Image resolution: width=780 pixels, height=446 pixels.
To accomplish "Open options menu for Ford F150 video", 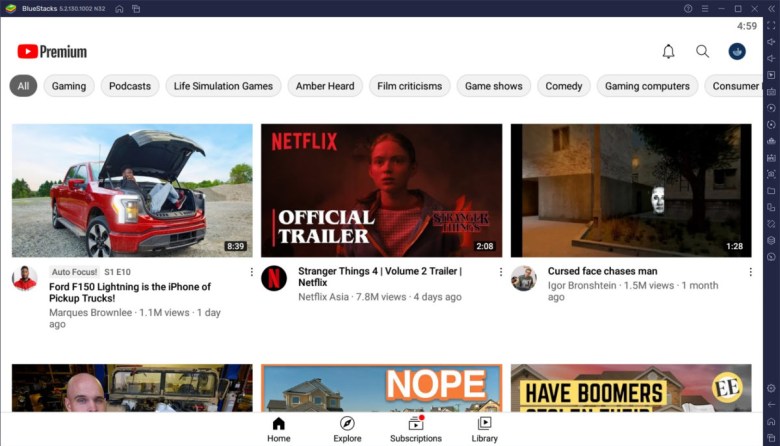I will tap(252, 272).
